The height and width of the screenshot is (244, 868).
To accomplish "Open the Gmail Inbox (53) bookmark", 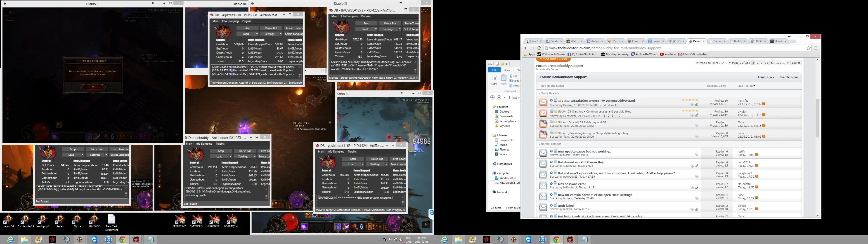I will click(x=693, y=54).
